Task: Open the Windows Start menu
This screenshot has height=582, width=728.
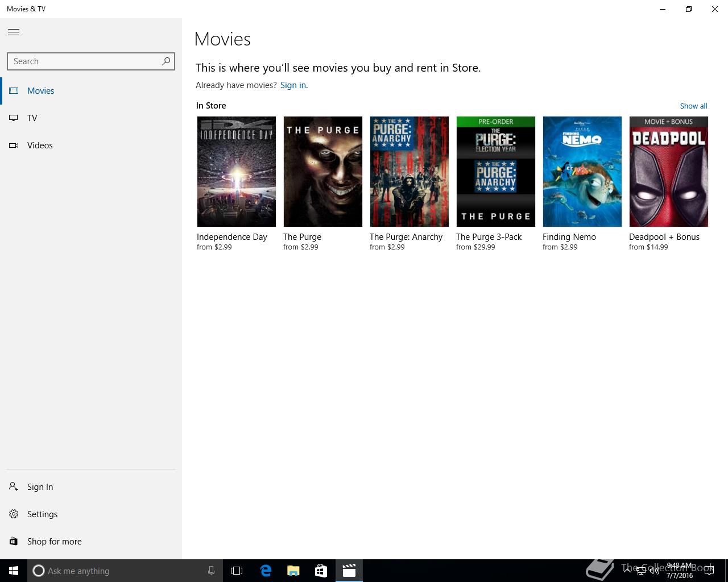Action: pyautogui.click(x=14, y=571)
